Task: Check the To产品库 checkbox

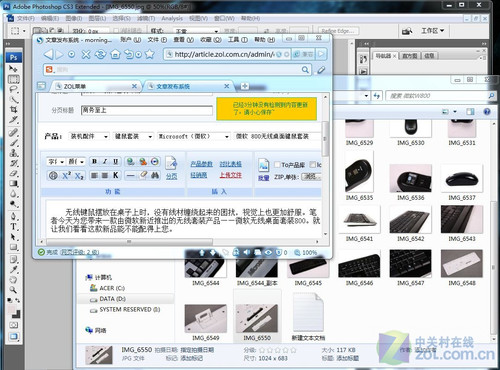Action: click(277, 165)
